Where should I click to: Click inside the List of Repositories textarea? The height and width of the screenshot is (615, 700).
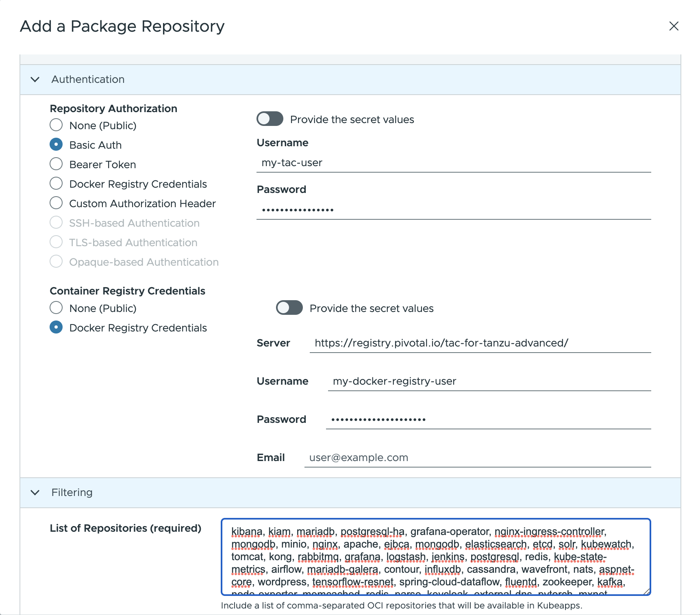click(435, 557)
